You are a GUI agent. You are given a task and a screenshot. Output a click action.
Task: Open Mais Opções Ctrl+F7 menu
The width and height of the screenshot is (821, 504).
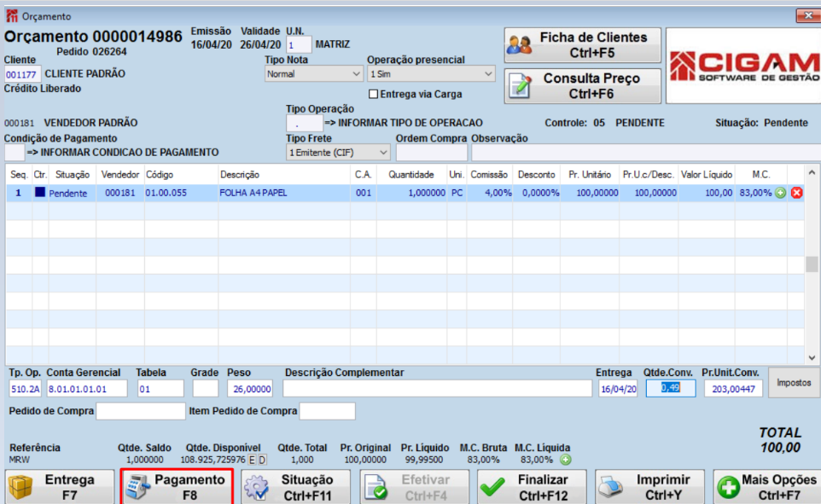tap(767, 487)
